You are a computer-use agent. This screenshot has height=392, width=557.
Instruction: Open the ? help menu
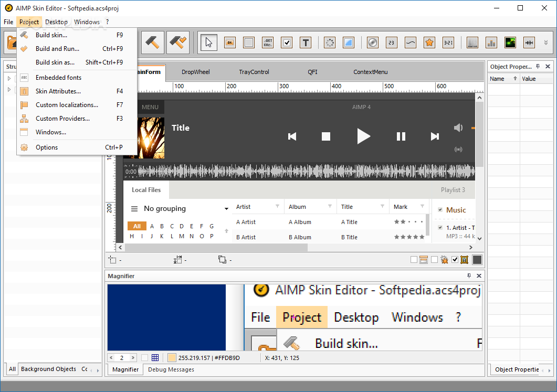click(107, 22)
